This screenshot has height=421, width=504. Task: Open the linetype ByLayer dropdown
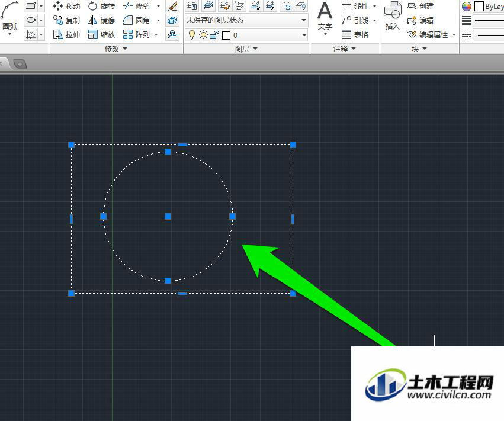point(489,35)
